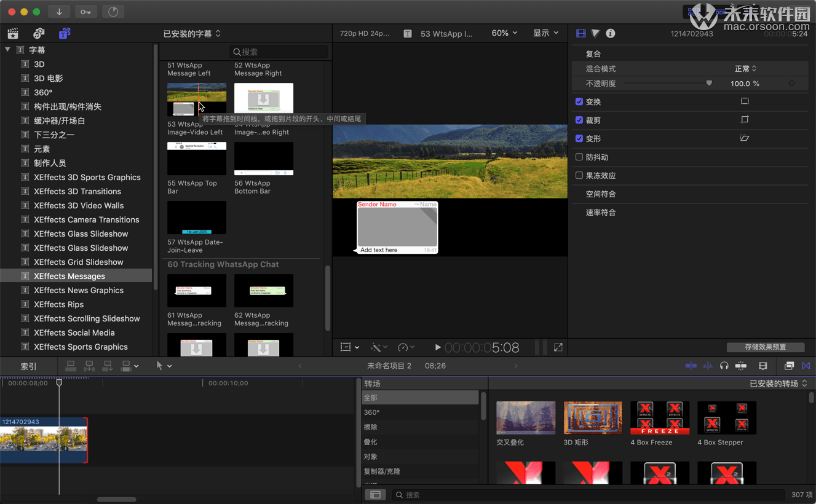Viewport: 816px width, 504px height.
Task: Open the 正常 blend mode dropdown
Action: pos(745,69)
